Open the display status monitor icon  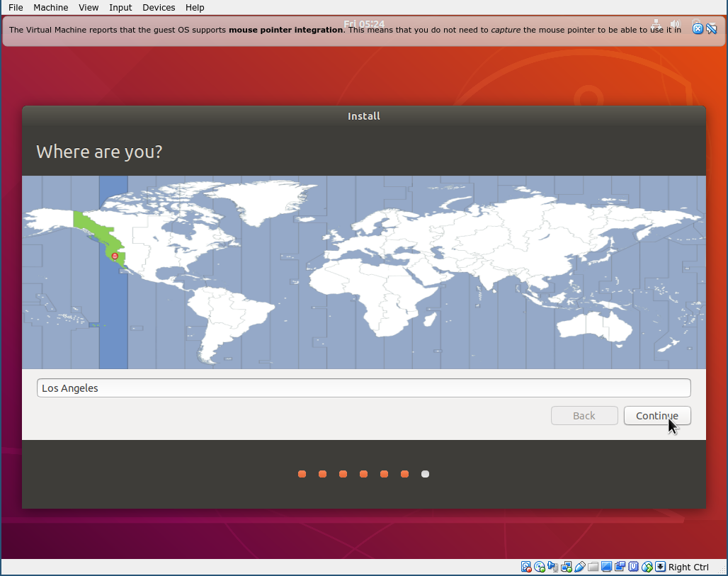coord(606,567)
